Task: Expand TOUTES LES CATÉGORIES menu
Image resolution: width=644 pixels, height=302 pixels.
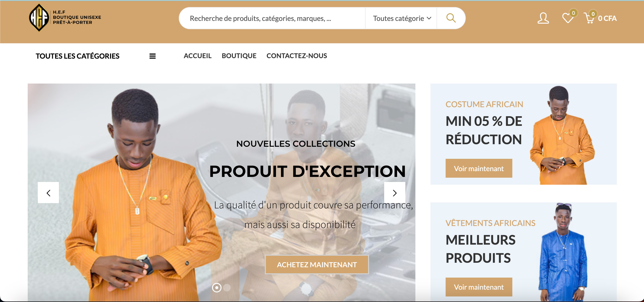Action: [78, 56]
